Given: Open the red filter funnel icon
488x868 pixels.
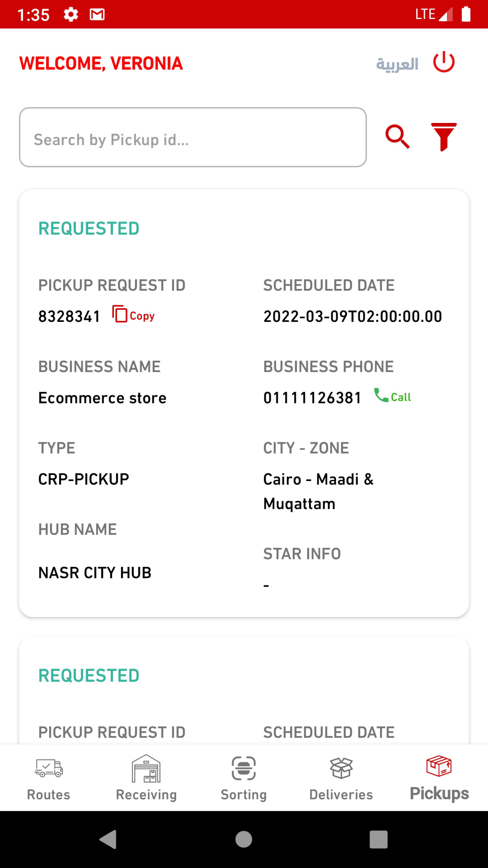Looking at the screenshot, I should click(443, 137).
